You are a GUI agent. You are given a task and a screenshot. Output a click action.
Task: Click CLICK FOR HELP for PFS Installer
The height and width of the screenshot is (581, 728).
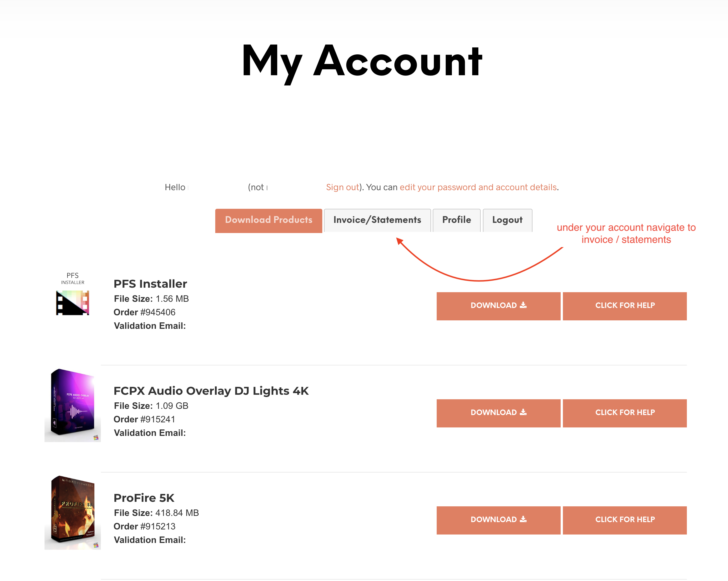point(625,306)
